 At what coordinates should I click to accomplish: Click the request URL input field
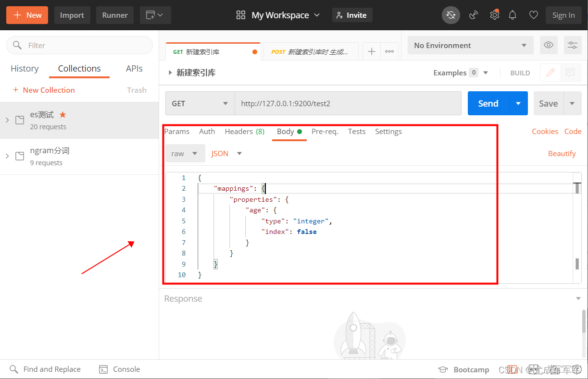pos(348,103)
